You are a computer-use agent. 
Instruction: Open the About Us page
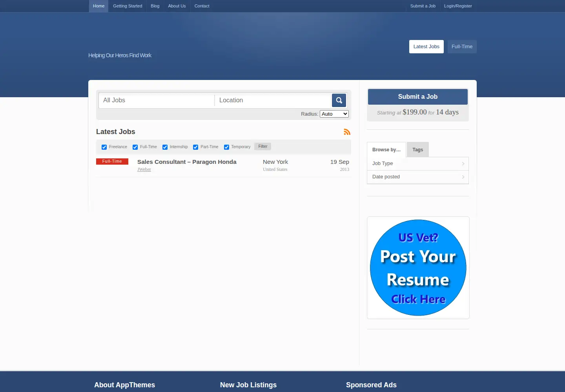[x=177, y=6]
